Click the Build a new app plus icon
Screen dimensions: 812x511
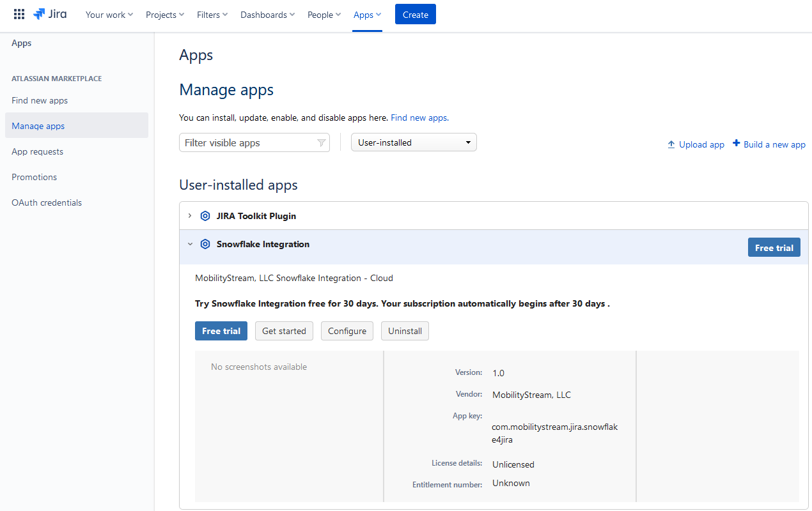tap(737, 144)
